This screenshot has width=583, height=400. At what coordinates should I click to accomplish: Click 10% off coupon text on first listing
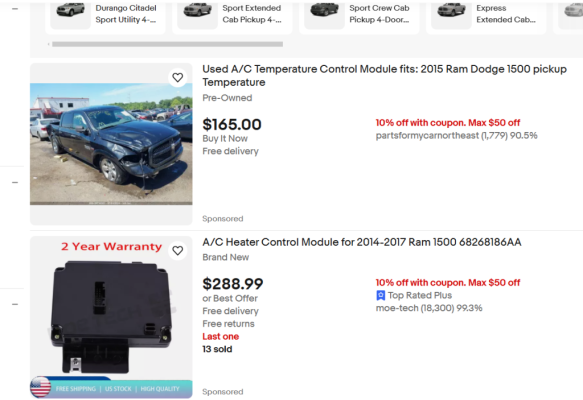[448, 123]
